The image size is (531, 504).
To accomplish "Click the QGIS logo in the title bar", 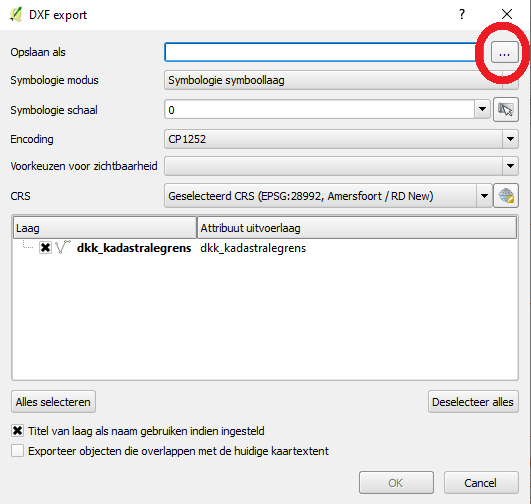I will 16,15.
